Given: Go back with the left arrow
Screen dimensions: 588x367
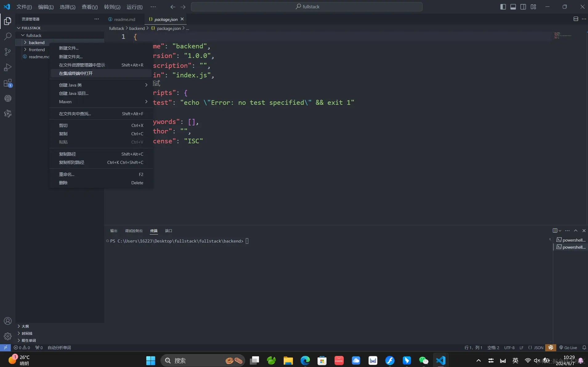Looking at the screenshot, I should [x=173, y=7].
